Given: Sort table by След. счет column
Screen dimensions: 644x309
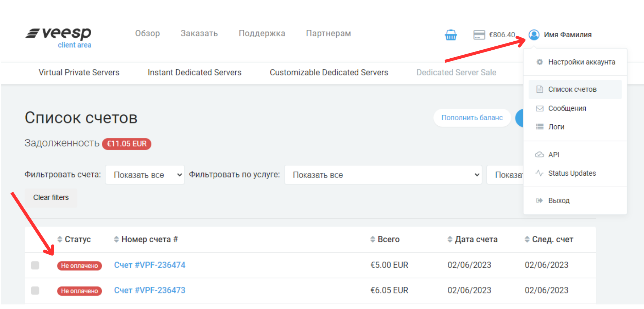Looking at the screenshot, I should [549, 239].
